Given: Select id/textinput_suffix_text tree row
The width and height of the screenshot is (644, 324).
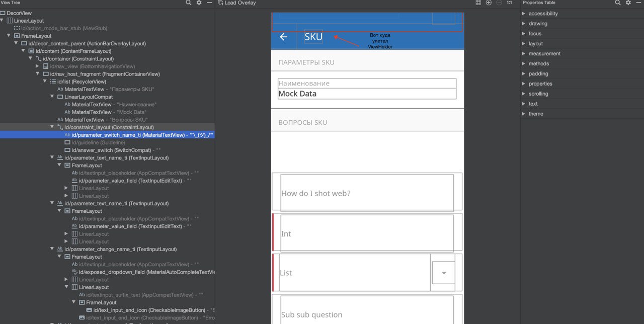Looking at the screenshot, I should (x=107, y=295).
